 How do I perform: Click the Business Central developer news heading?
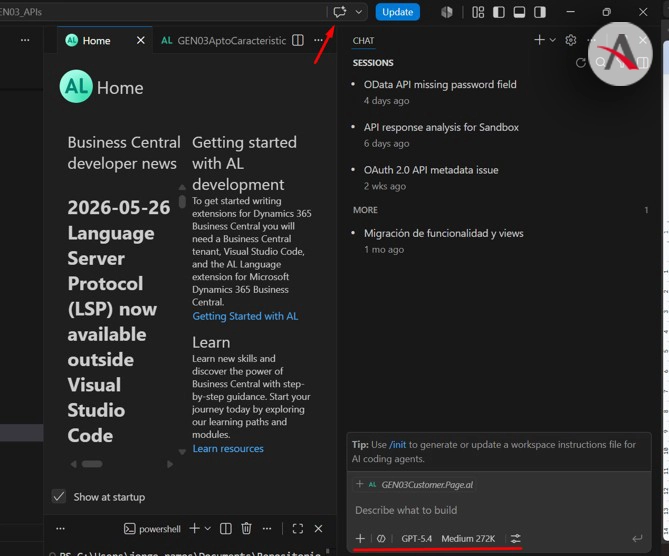(x=124, y=153)
